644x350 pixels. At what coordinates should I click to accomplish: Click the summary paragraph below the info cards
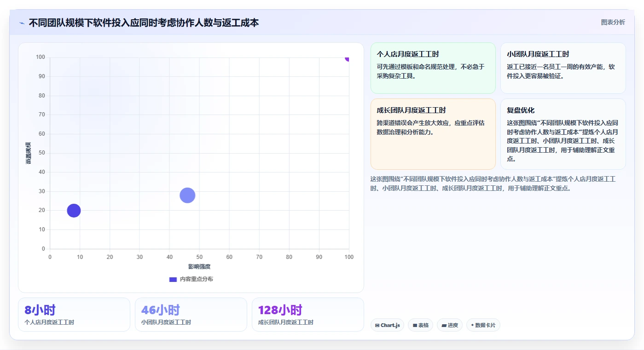(x=493, y=184)
